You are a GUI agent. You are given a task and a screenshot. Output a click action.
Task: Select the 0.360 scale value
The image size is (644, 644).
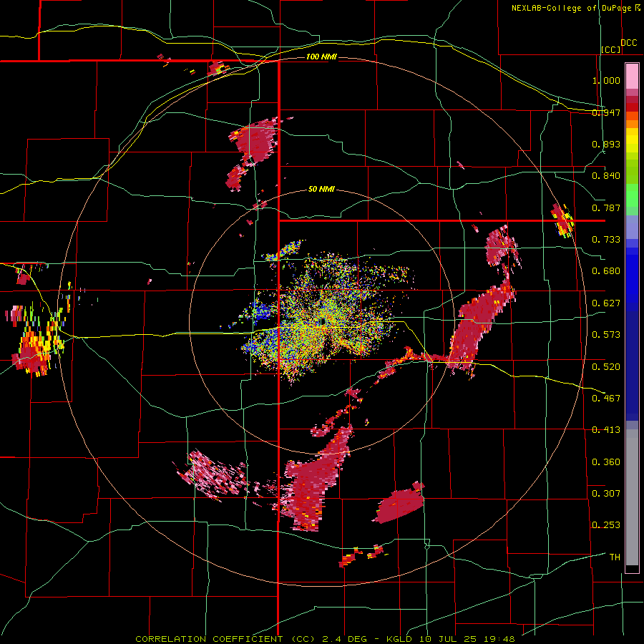coord(606,462)
